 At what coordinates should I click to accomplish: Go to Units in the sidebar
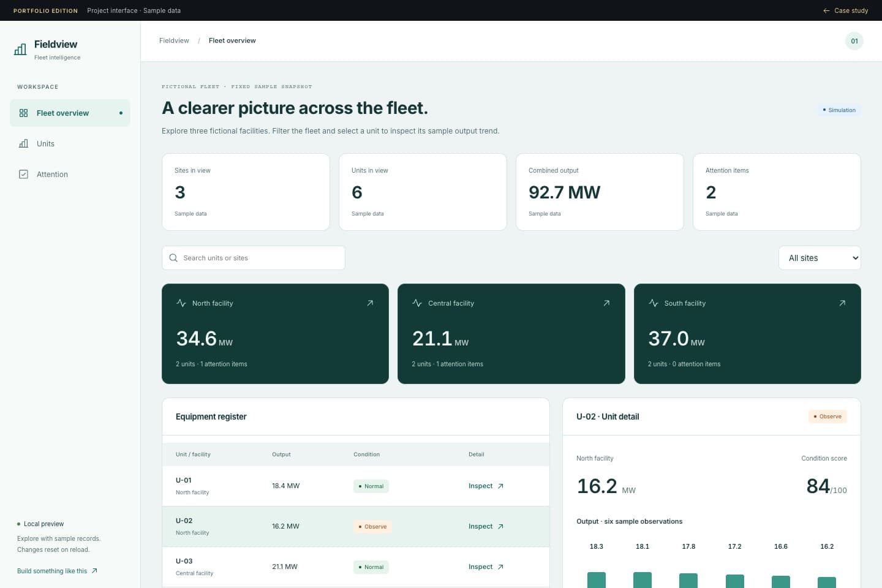click(70, 144)
